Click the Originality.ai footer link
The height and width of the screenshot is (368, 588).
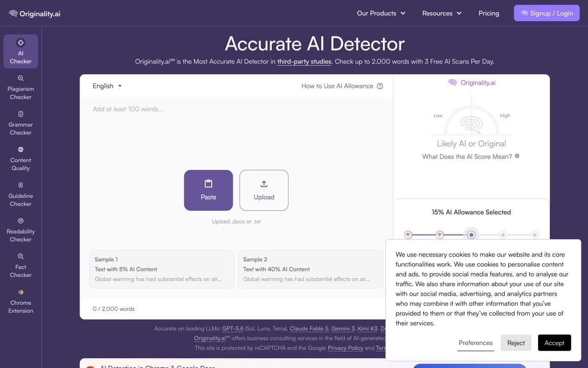pyautogui.click(x=211, y=338)
